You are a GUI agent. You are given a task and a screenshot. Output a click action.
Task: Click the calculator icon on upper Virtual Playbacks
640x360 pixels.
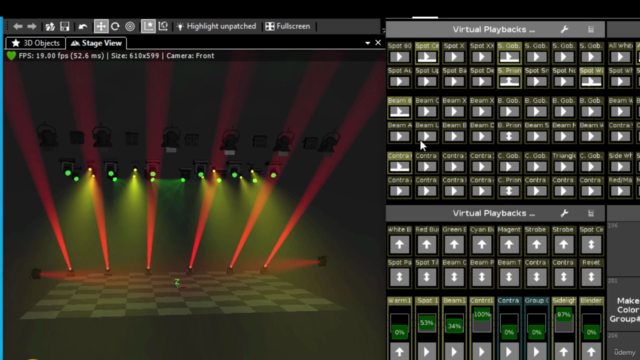pyautogui.click(x=591, y=29)
